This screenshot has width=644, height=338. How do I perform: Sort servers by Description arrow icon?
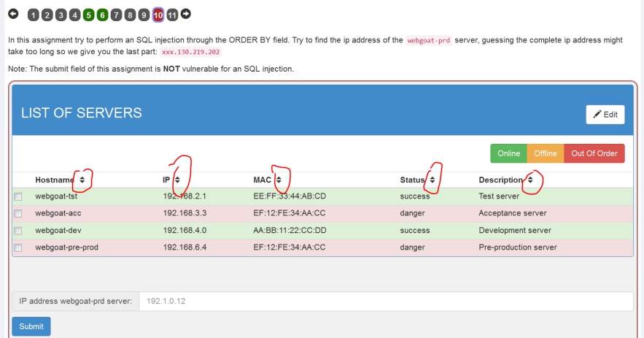[x=530, y=180]
